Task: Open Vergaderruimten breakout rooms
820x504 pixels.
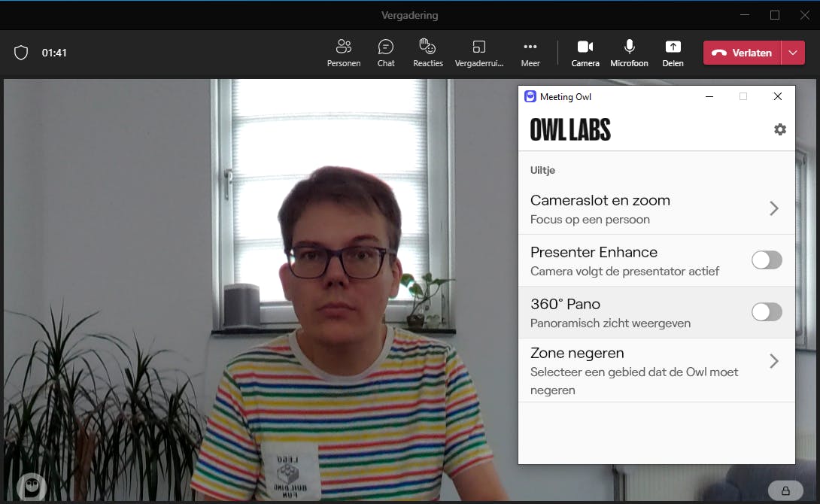Action: [479, 53]
